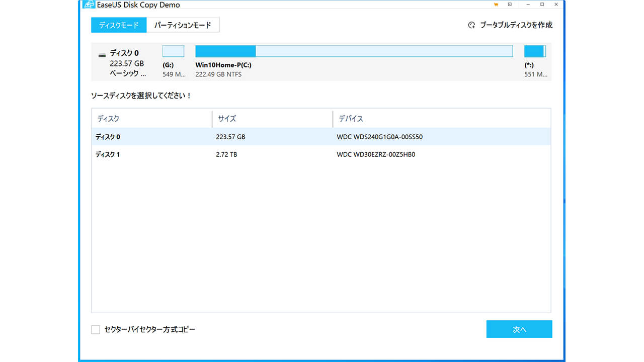The width and height of the screenshot is (644, 362).
Task: Switch to ディスクモード tab
Action: [x=119, y=25]
